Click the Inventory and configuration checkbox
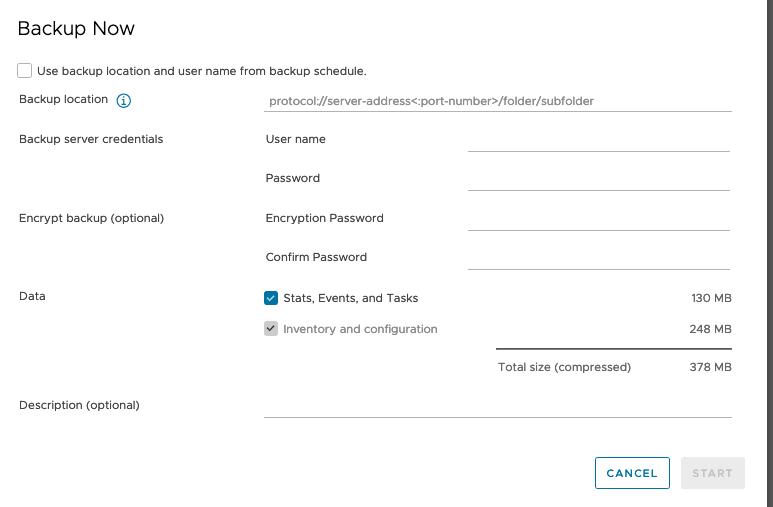This screenshot has height=507, width=773. click(x=271, y=329)
